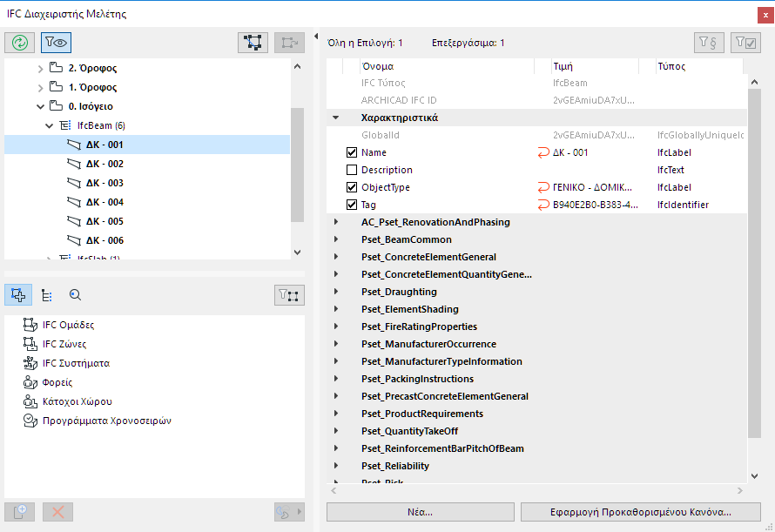Click the magnifier search icon
The width and height of the screenshot is (775, 532).
(x=75, y=295)
